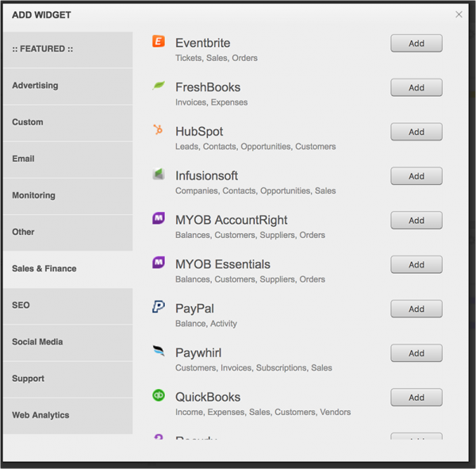Click the Eventbrite orange logo icon
This screenshot has width=476, height=469.
pos(159,42)
